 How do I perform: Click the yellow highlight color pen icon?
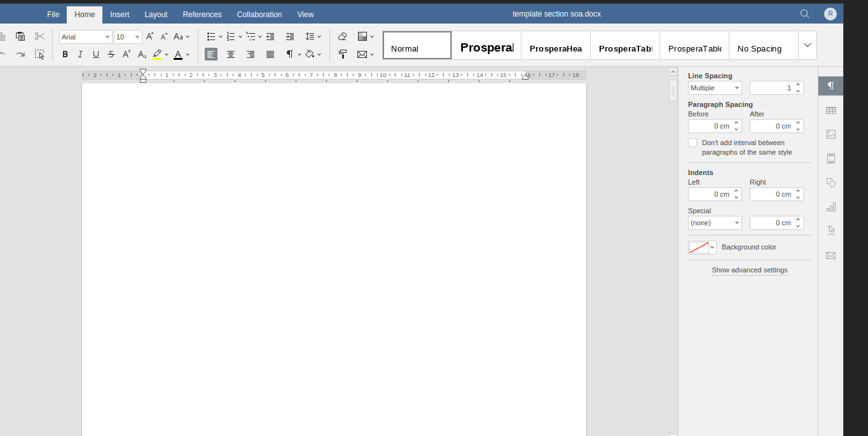(157, 55)
